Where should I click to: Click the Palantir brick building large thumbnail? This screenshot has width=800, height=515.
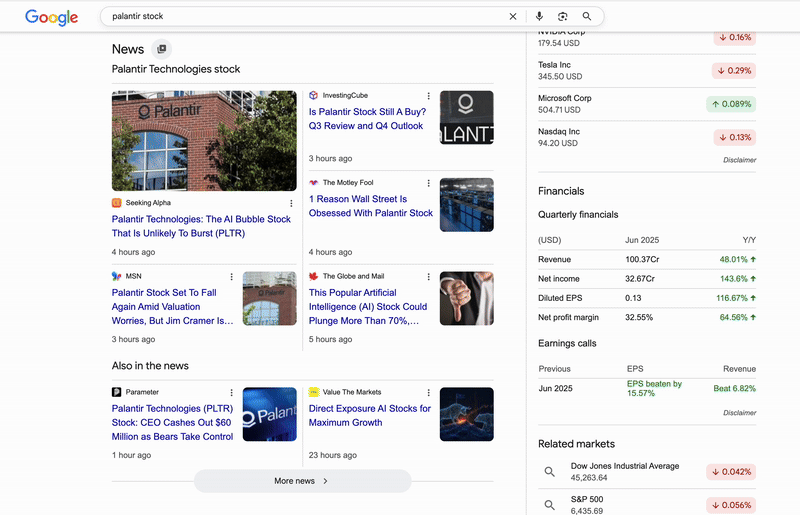(x=204, y=141)
